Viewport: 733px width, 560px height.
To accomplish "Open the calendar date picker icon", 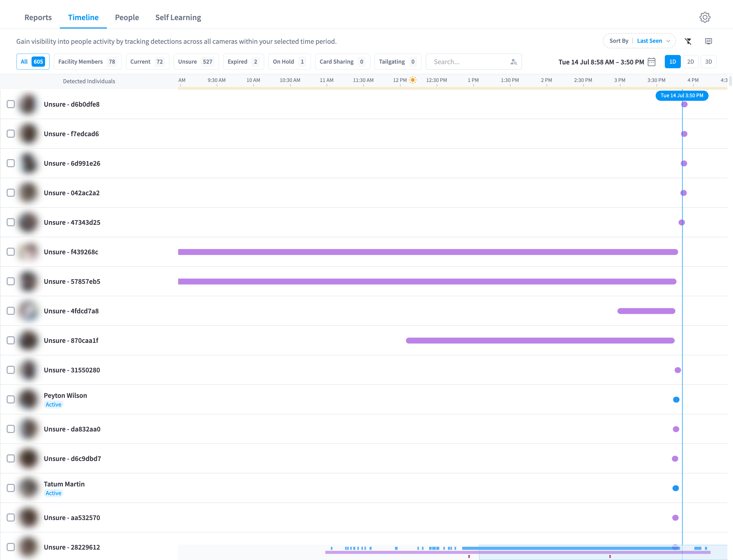I will click(651, 62).
